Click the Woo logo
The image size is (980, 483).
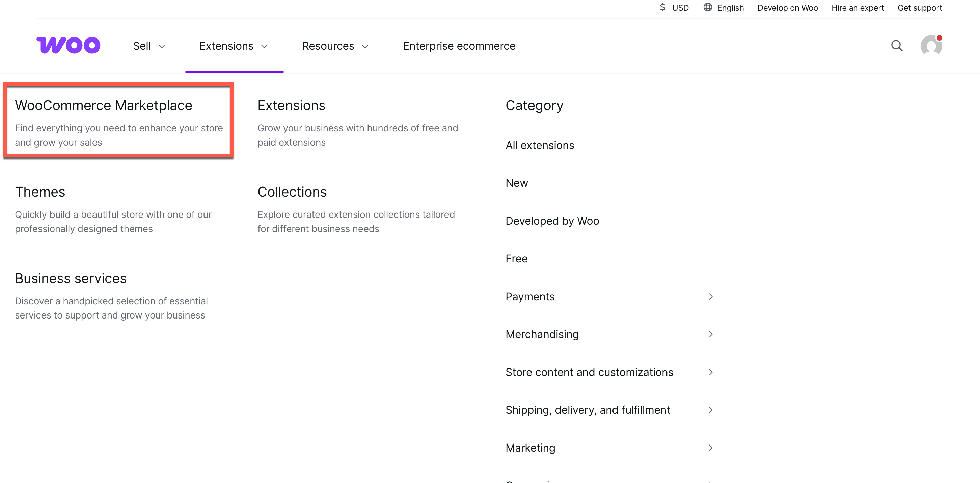pyautogui.click(x=69, y=45)
